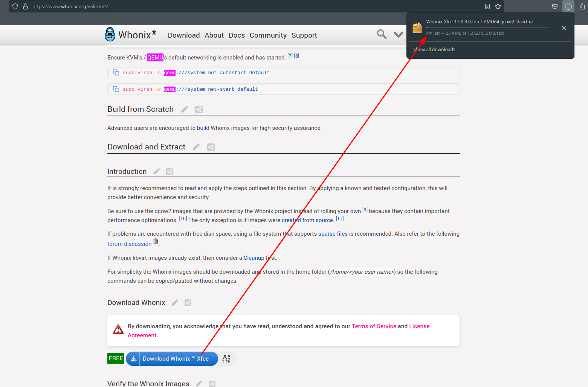This screenshot has height=387, width=588.
Task: Click the warning triangle icon
Action: (118, 329)
